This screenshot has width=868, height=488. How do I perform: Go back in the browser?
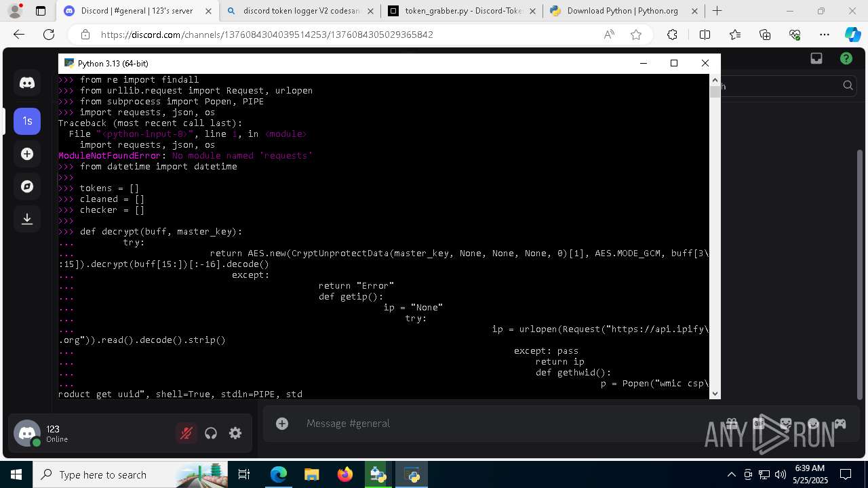[19, 35]
